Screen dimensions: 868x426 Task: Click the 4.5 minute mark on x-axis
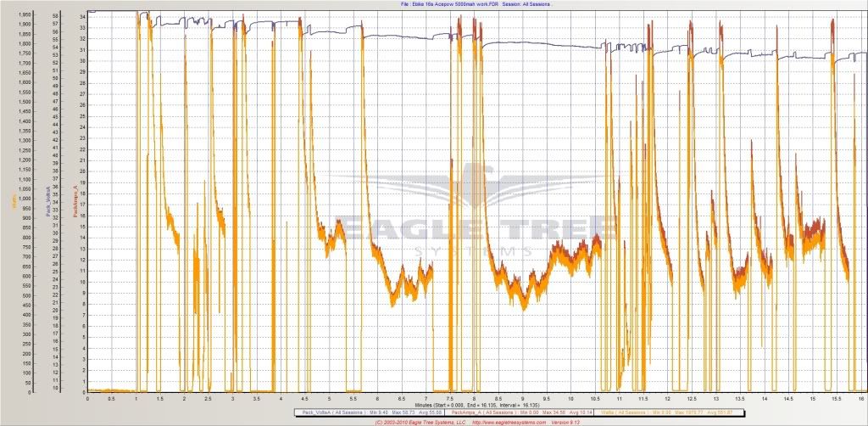pos(305,397)
